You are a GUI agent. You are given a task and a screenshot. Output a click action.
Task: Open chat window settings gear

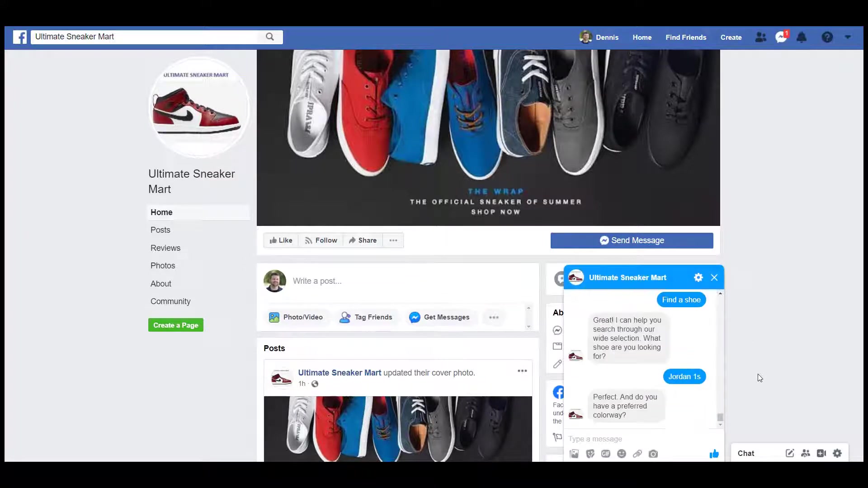tap(698, 277)
